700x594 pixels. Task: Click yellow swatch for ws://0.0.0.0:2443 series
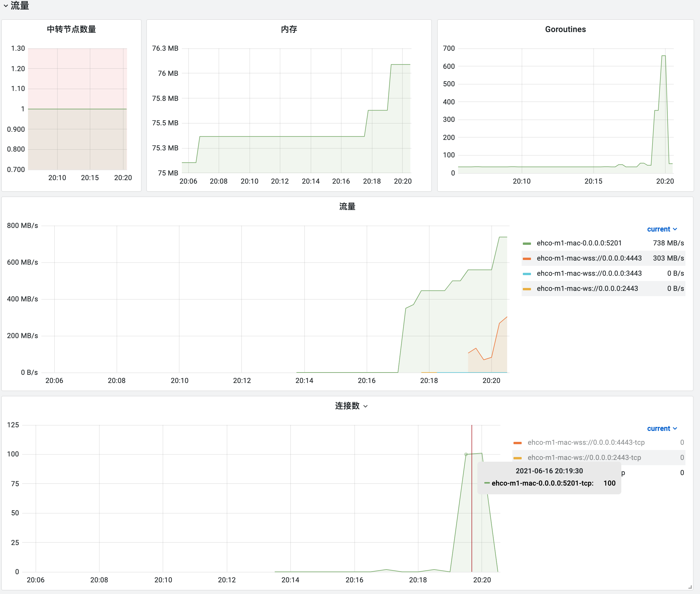coord(527,289)
